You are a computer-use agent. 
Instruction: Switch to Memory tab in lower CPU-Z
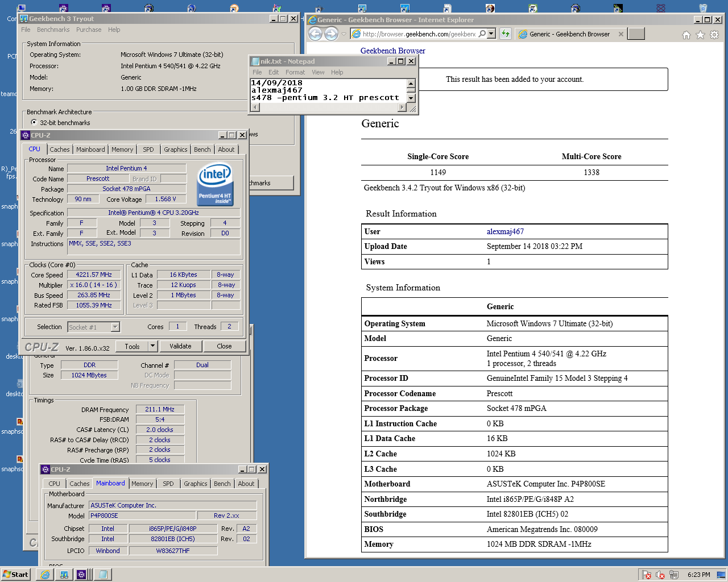pyautogui.click(x=142, y=484)
